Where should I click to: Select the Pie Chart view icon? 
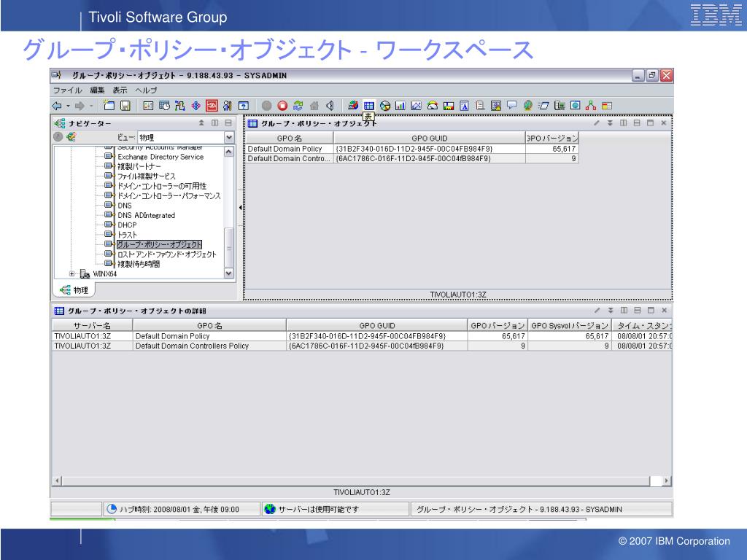pyautogui.click(x=385, y=106)
